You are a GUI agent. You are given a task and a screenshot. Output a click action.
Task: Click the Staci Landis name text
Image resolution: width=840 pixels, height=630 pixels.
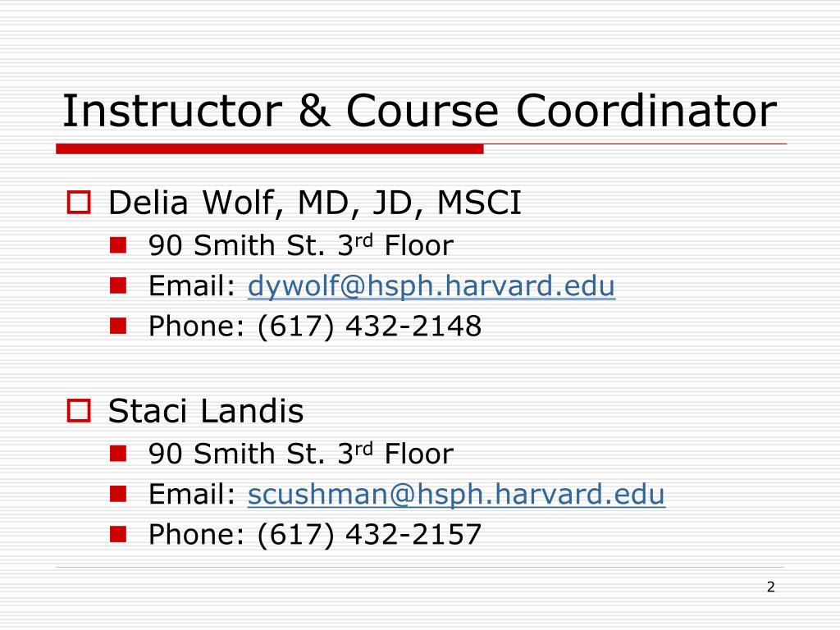pyautogui.click(x=206, y=411)
